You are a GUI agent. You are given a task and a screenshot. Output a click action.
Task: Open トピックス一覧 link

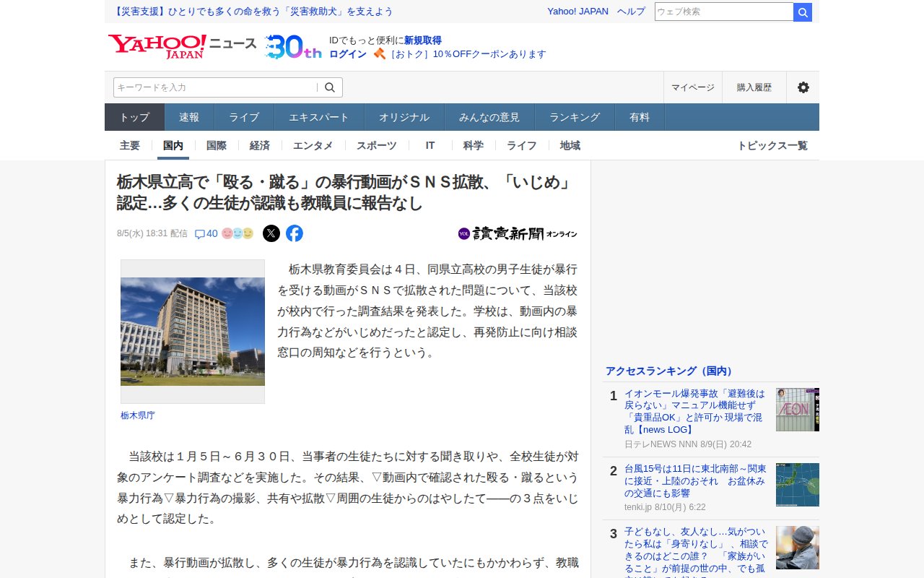tap(772, 145)
